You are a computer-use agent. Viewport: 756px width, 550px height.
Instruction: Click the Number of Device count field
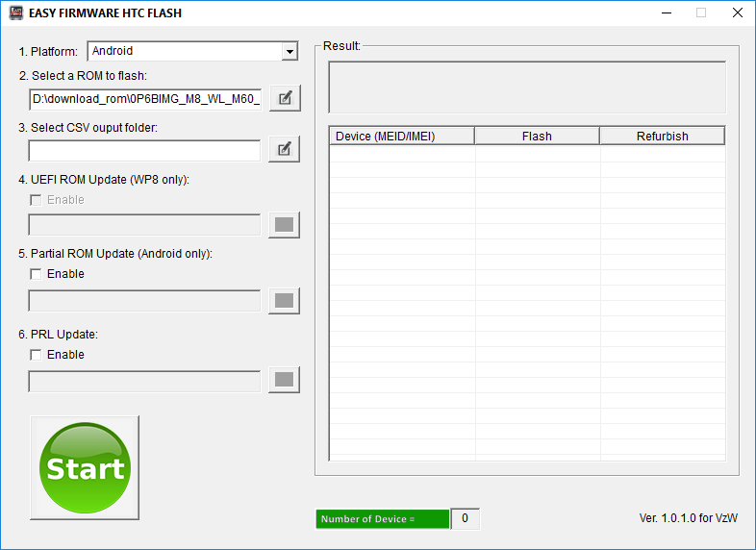coord(466,518)
